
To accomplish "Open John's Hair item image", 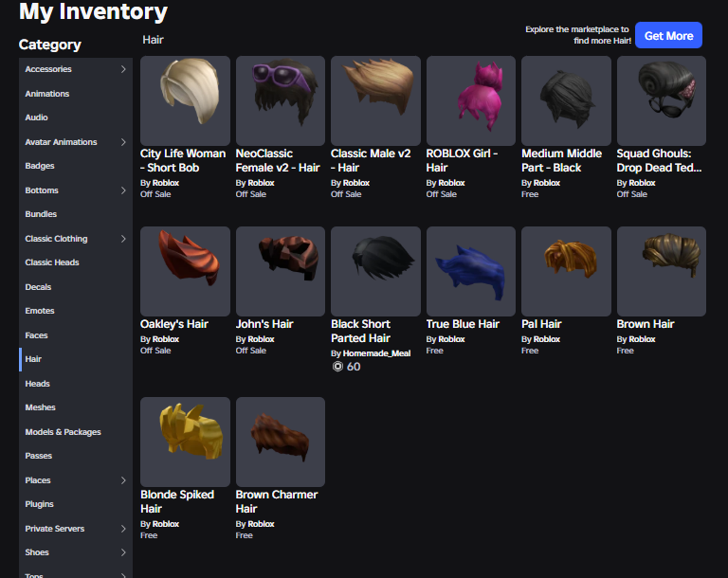I will [x=281, y=271].
